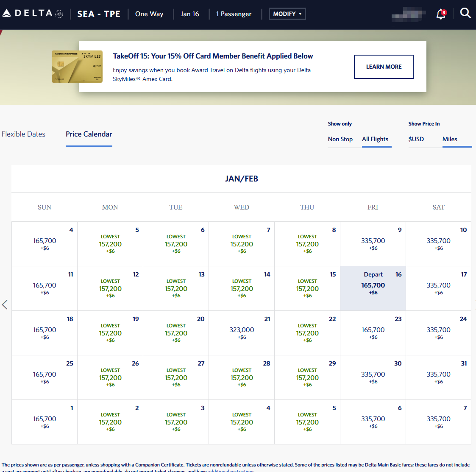This screenshot has width=476, height=472.
Task: Select January 12 lowest fare
Action: click(x=110, y=288)
